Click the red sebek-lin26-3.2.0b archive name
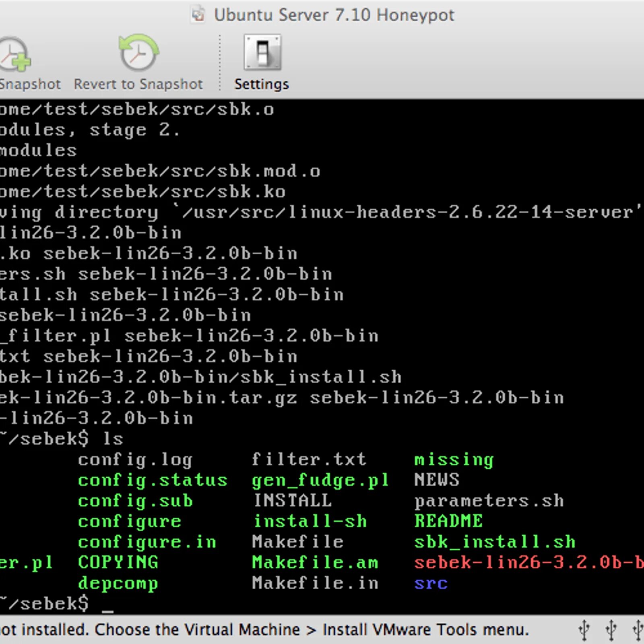The width and height of the screenshot is (644, 644). (529, 562)
